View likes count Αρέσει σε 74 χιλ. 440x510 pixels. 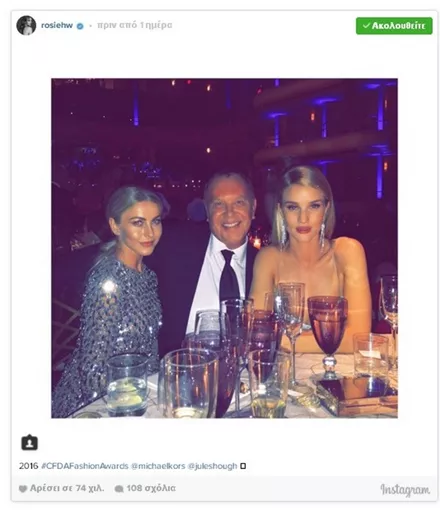[67, 488]
